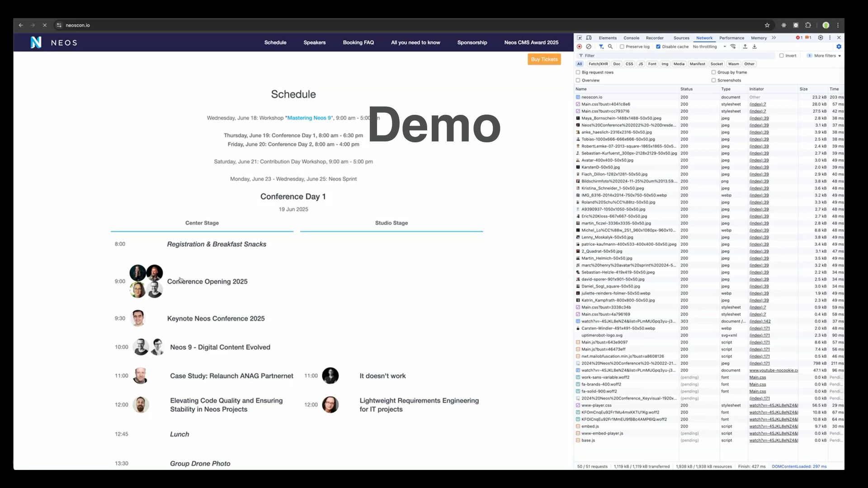The image size is (868, 488).
Task: Uncheck the Disable cache checkbox
Action: (658, 47)
